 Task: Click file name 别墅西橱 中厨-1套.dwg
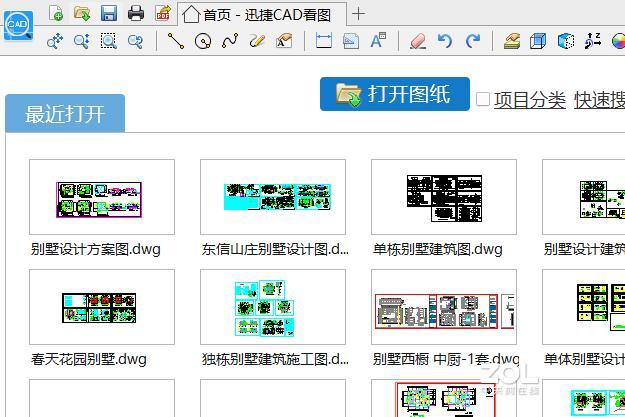(446, 360)
